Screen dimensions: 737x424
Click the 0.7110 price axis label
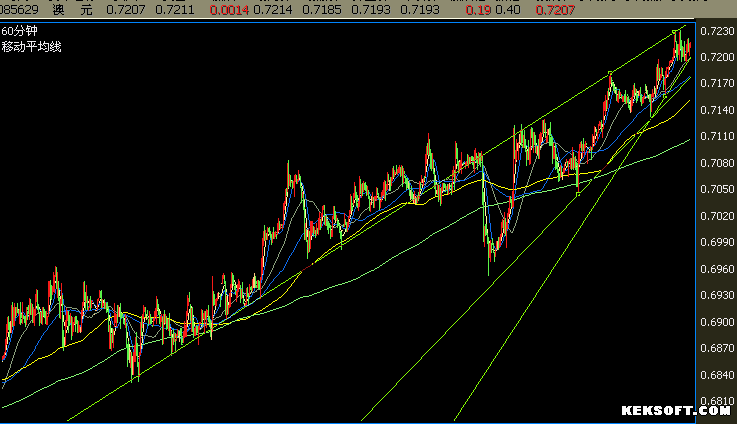click(717, 136)
